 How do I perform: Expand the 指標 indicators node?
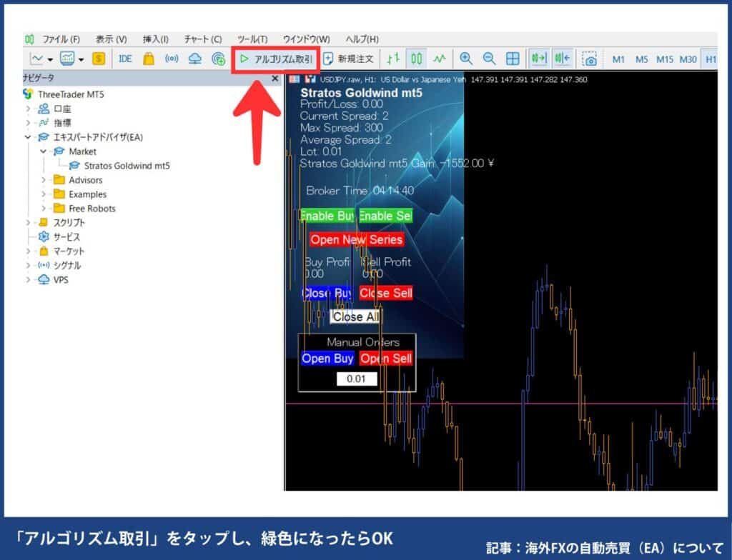28,123
